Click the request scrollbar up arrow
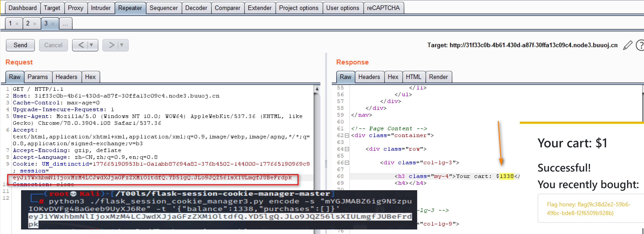Image resolution: width=644 pixels, height=234 pixels. [317, 89]
